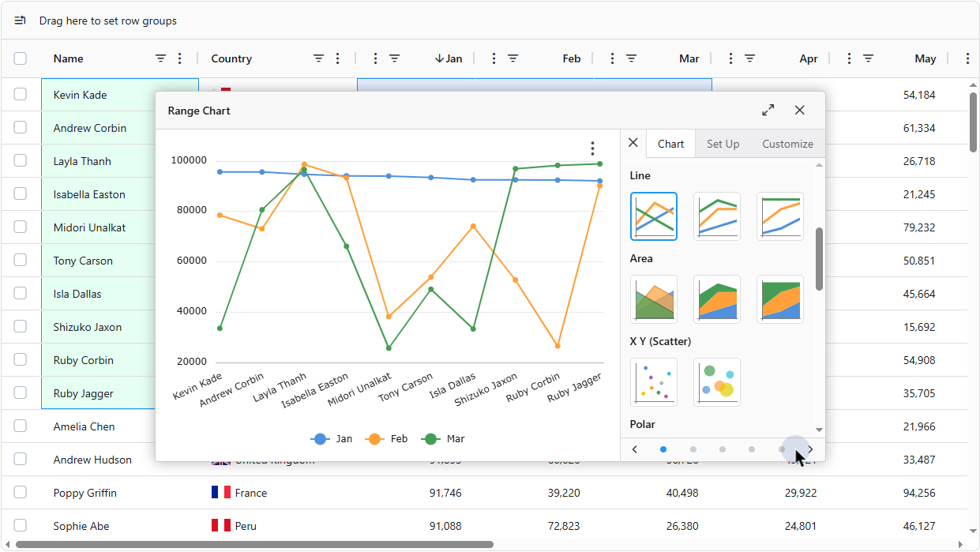Image resolution: width=980 pixels, height=552 pixels.
Task: Open the Country column menu
Action: coord(338,58)
